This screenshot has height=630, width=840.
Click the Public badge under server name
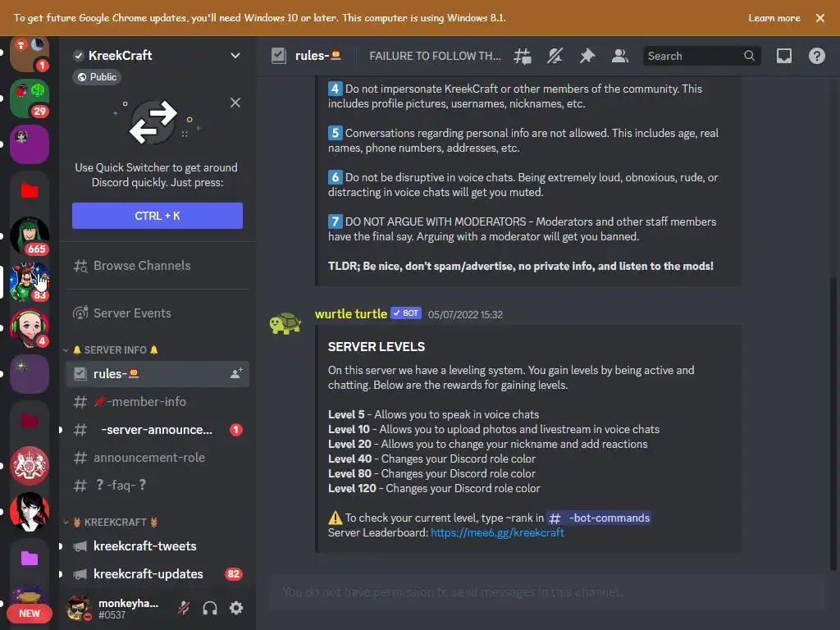click(x=97, y=77)
